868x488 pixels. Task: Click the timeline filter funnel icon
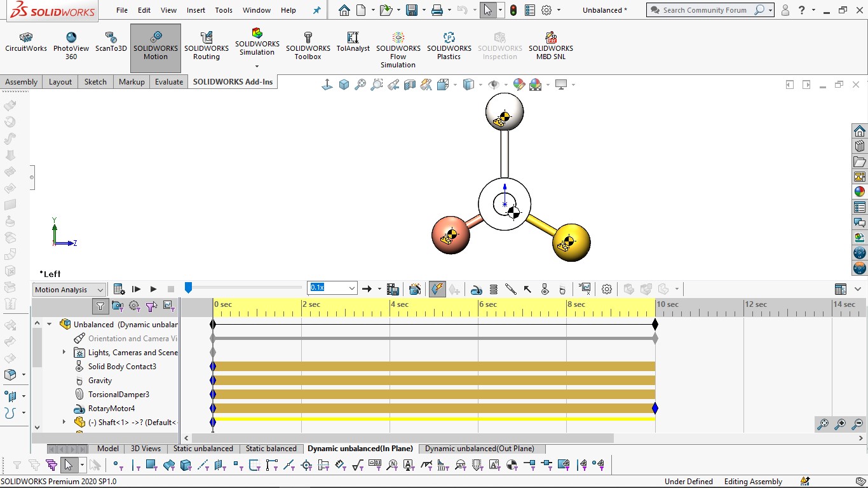point(100,306)
